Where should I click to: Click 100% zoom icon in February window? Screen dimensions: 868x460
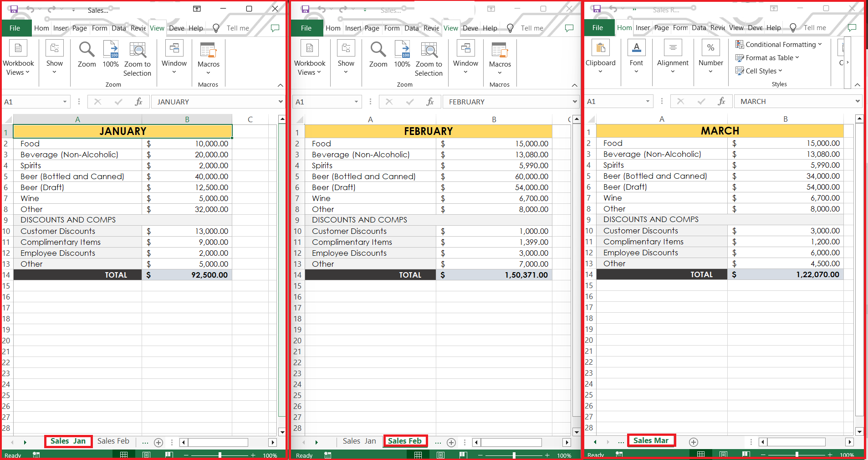(402, 55)
